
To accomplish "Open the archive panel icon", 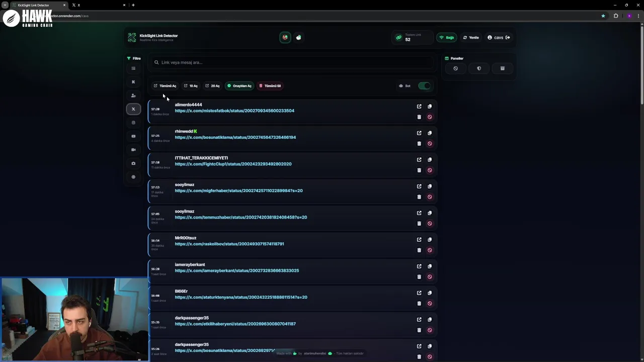I will click(502, 68).
